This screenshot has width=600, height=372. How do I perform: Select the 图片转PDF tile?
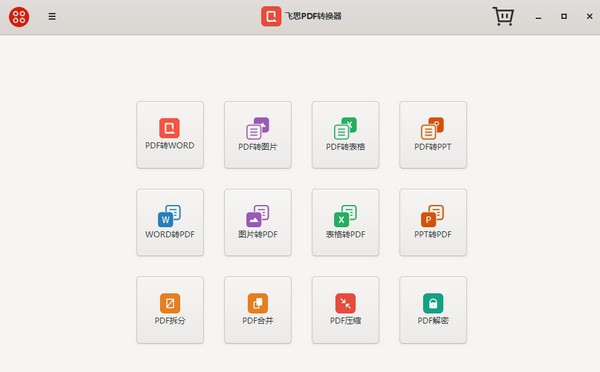pyautogui.click(x=258, y=222)
